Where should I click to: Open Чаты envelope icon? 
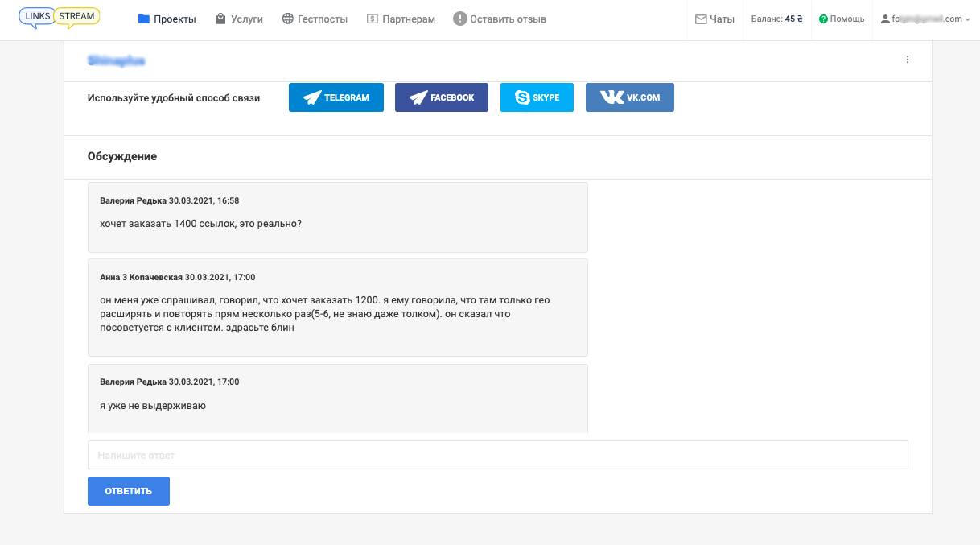pos(714,19)
